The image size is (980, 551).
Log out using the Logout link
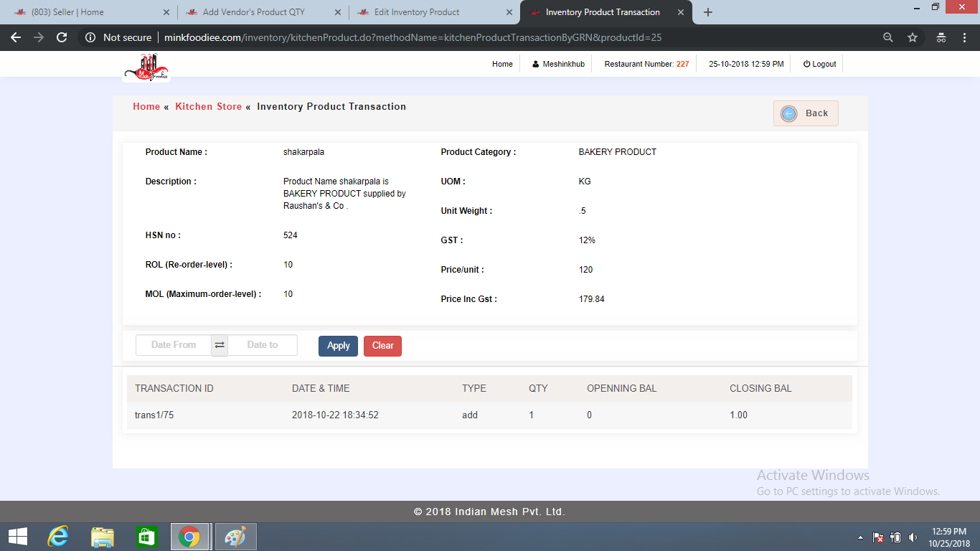coord(824,64)
